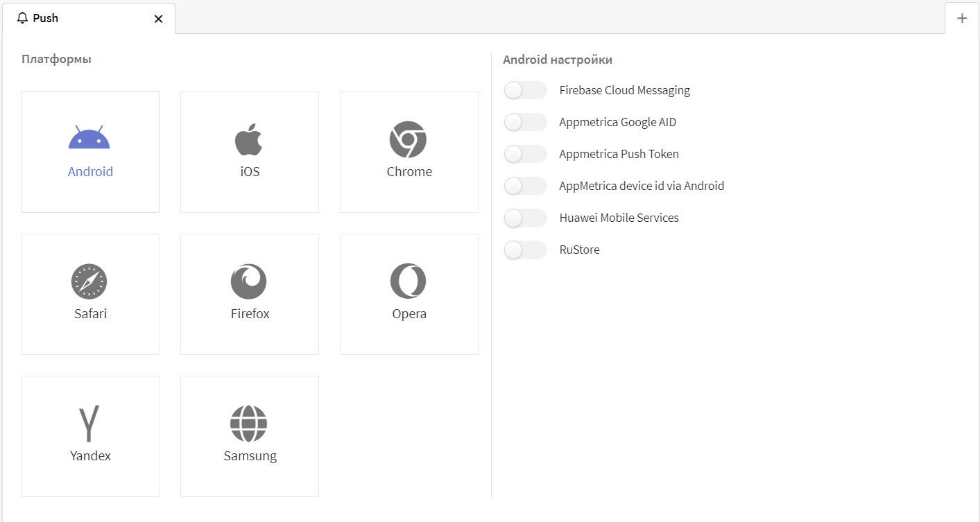Pick the Samsung globe icon
This screenshot has height=522, width=980.
[249, 424]
